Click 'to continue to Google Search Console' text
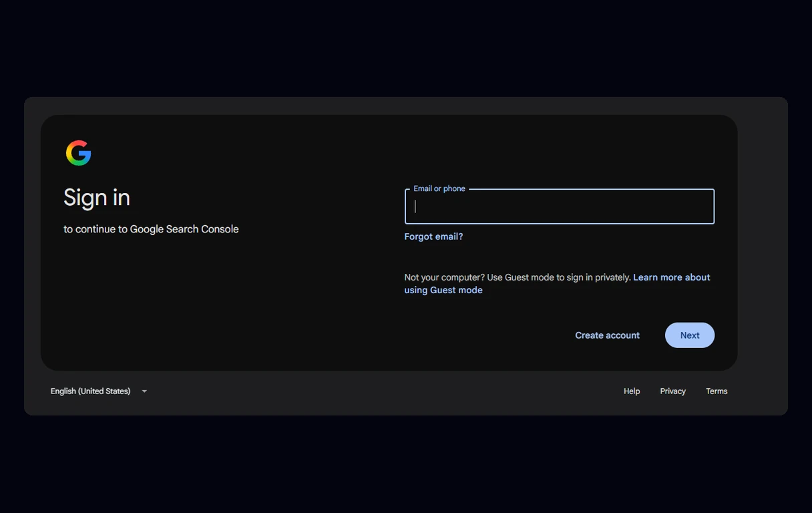 click(151, 229)
